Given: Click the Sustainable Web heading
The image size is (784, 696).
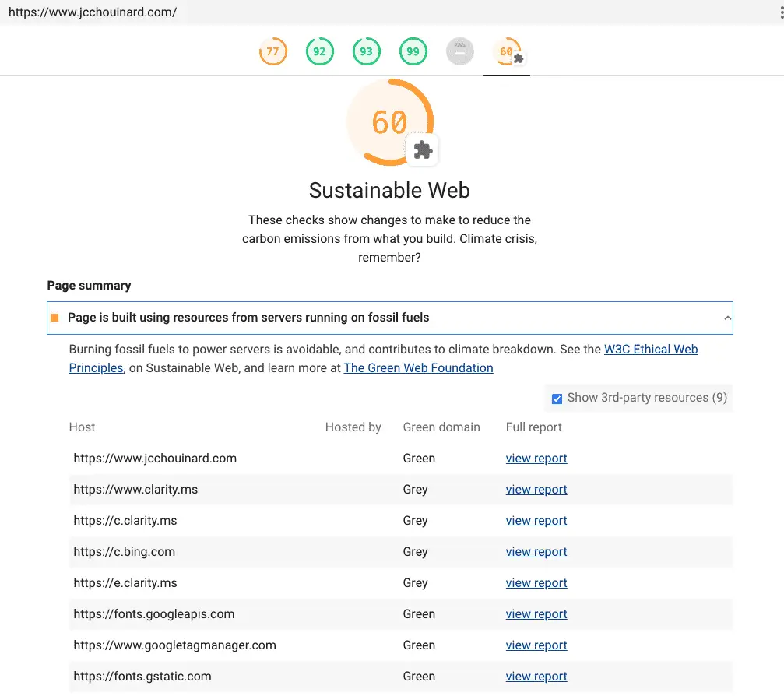Looking at the screenshot, I should click(x=389, y=191).
